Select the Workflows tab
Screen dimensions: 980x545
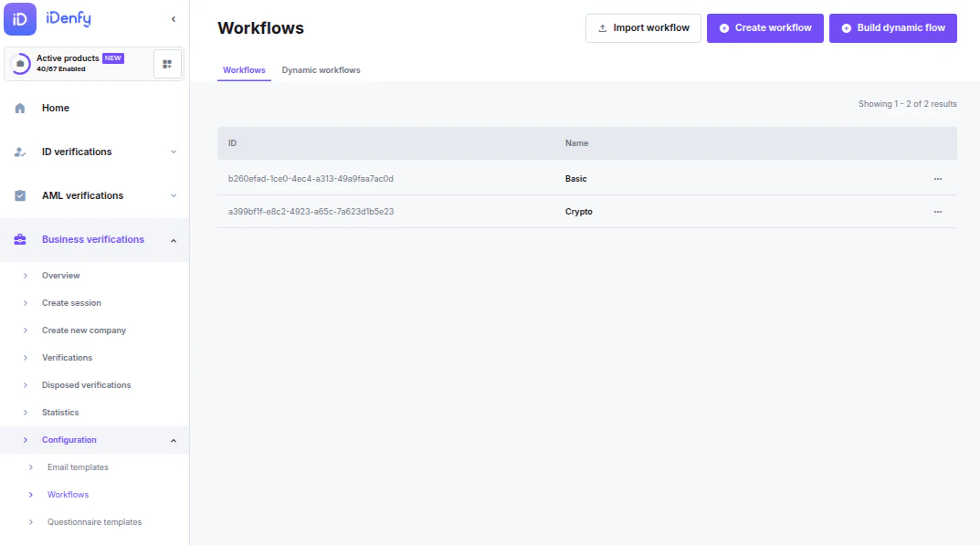[244, 69]
